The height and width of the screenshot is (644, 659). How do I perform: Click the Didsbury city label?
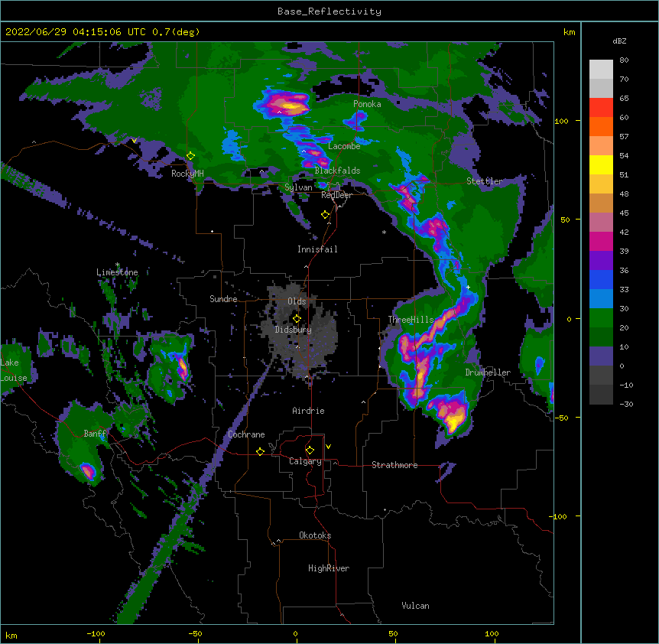click(x=294, y=330)
